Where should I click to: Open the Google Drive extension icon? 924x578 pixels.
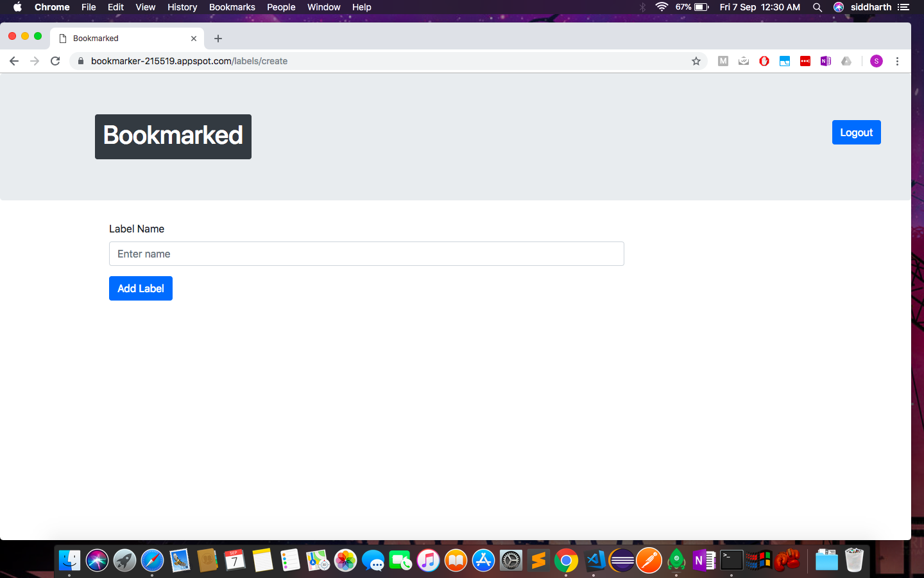[x=846, y=61]
